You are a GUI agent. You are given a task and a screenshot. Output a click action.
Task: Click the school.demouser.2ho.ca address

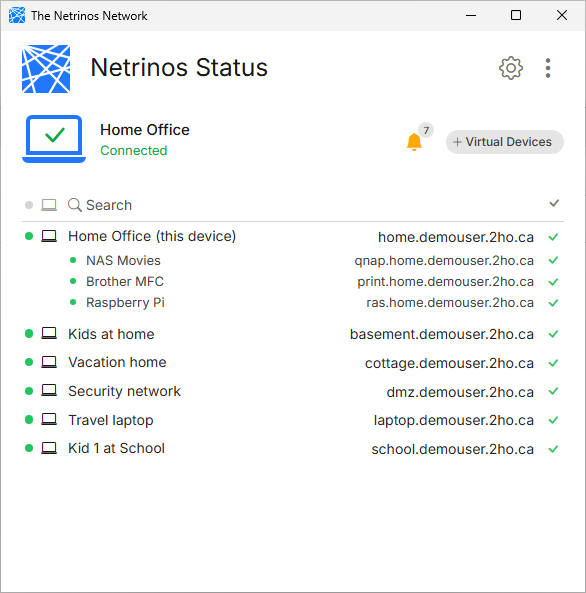[453, 449]
